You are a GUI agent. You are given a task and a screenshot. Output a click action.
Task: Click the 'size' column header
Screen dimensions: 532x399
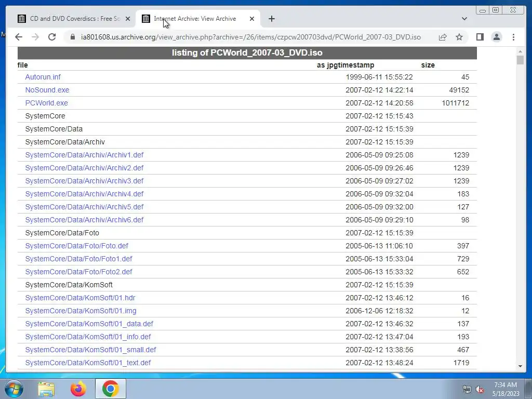pyautogui.click(x=428, y=65)
